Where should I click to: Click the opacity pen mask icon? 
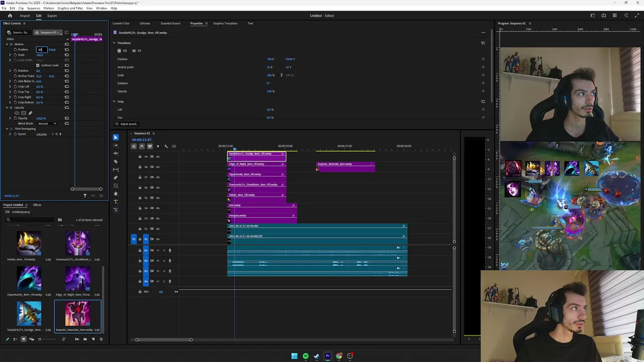(x=30, y=113)
